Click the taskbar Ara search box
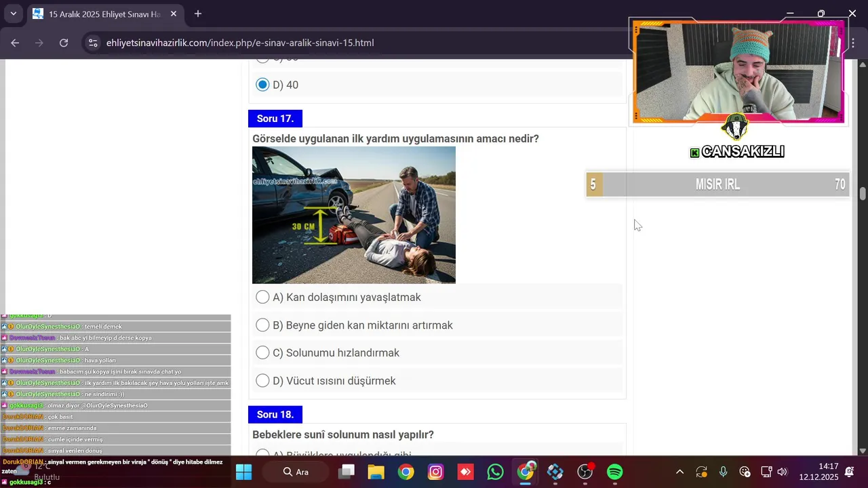The height and width of the screenshot is (488, 868). click(296, 472)
